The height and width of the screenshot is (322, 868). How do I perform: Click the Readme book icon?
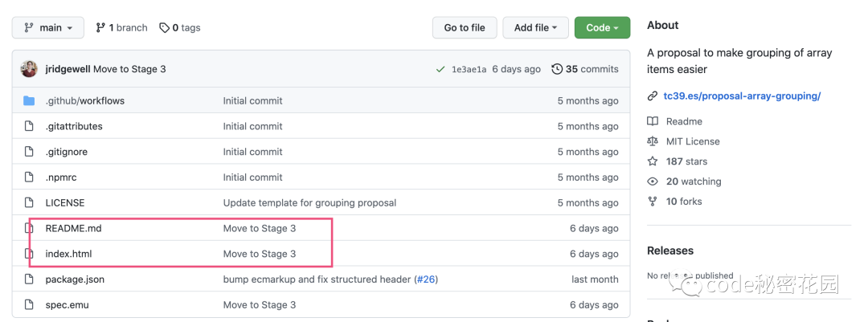point(653,121)
